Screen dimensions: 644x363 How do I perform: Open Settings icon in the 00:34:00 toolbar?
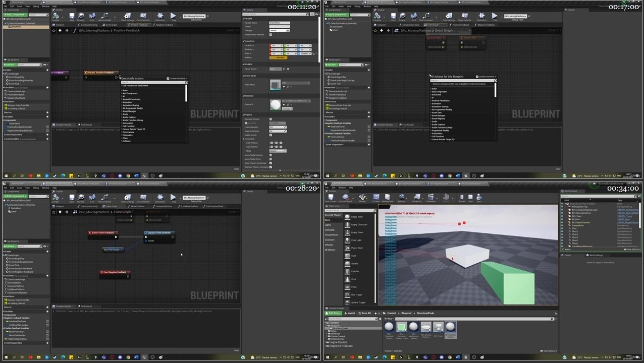[x=402, y=198]
